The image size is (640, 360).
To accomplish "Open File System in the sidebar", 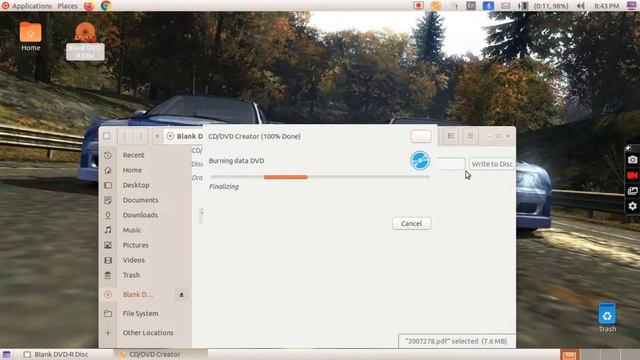I will 140,313.
